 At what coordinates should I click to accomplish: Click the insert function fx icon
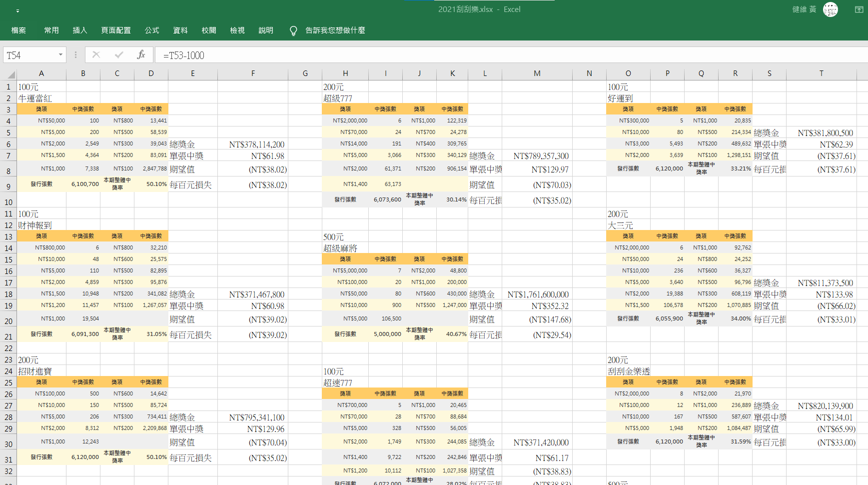141,55
